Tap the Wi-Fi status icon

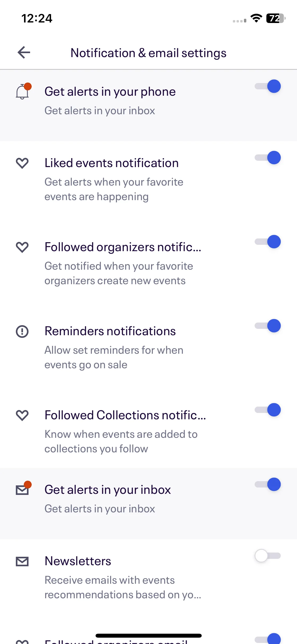(256, 18)
